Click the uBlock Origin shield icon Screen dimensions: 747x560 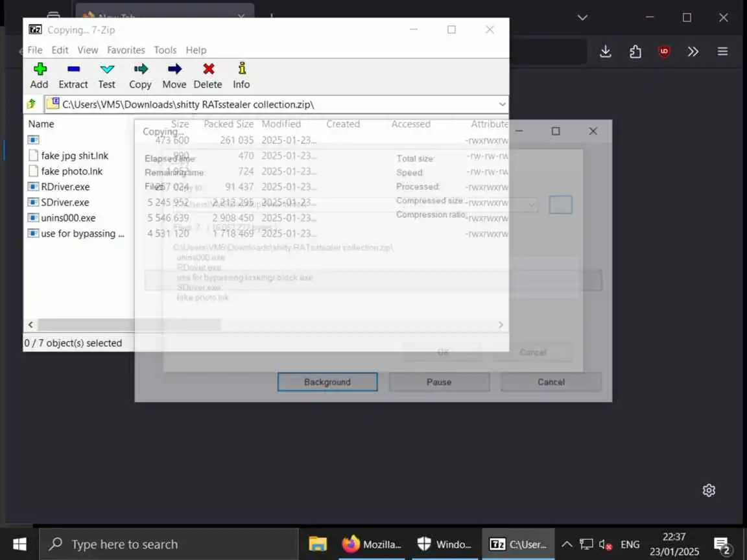(x=664, y=51)
